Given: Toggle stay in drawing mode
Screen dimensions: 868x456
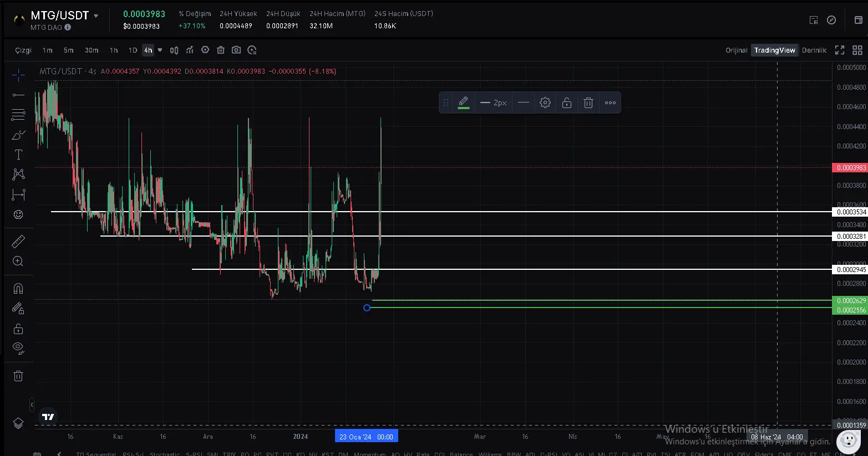Looking at the screenshot, I should tap(18, 309).
